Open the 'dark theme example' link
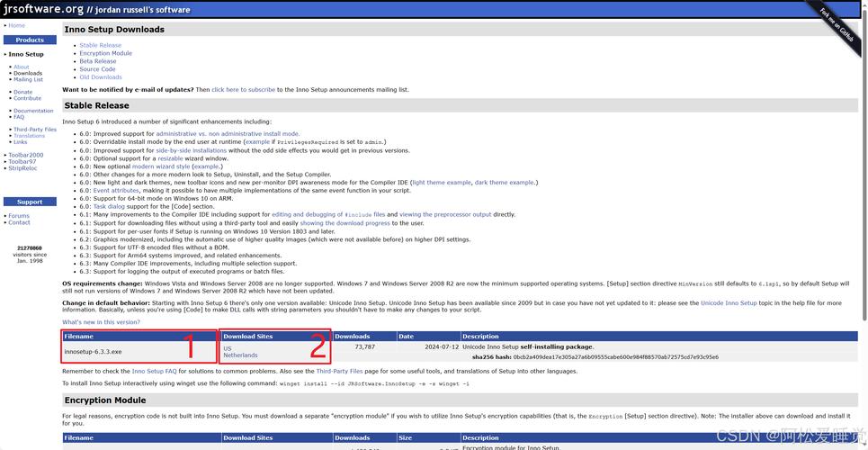The height and width of the screenshot is (450, 868). point(505,183)
